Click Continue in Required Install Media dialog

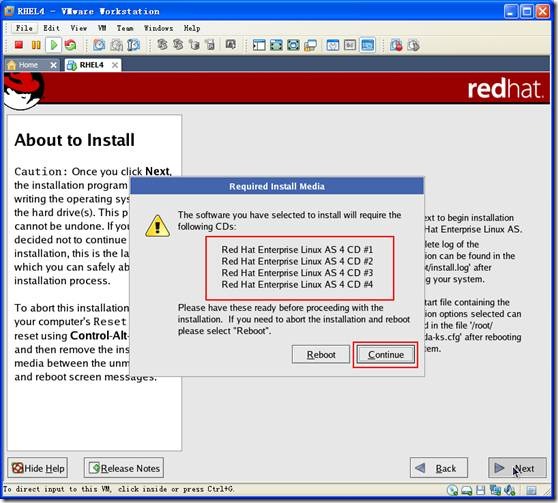click(x=386, y=355)
